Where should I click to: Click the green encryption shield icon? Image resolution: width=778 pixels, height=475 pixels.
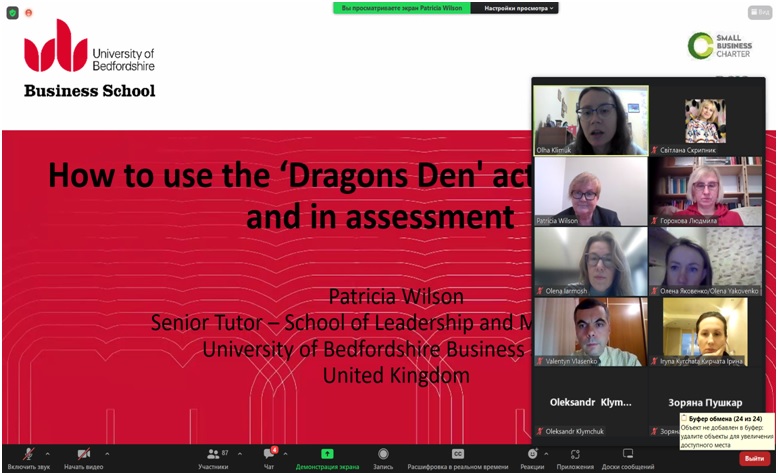point(12,13)
